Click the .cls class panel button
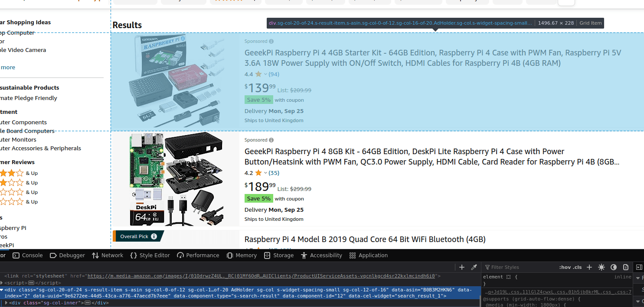Image resolution: width=644 pixels, height=307 pixels. pyautogui.click(x=578, y=267)
